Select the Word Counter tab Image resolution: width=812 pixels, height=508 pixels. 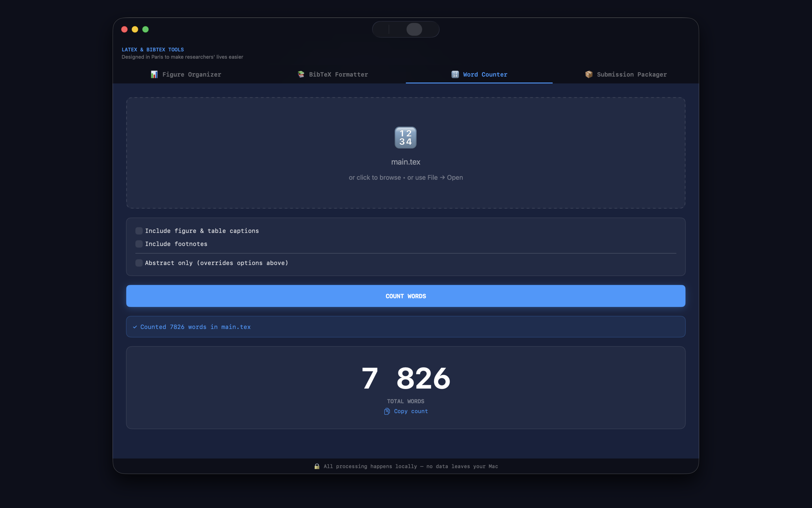[x=479, y=75]
